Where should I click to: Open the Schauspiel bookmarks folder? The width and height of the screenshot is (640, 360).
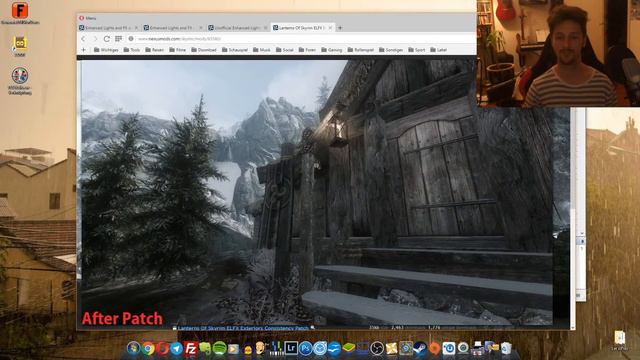(235, 50)
